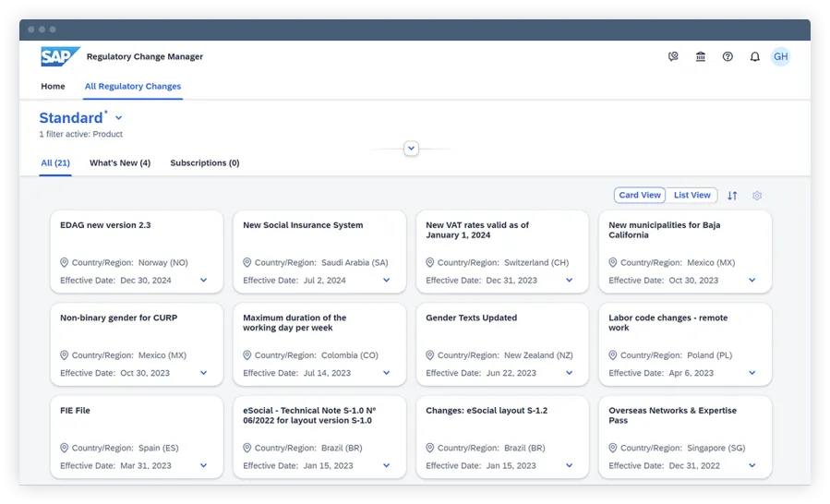Expand the New Social Insurance System card
The image size is (830, 504).
tap(387, 281)
